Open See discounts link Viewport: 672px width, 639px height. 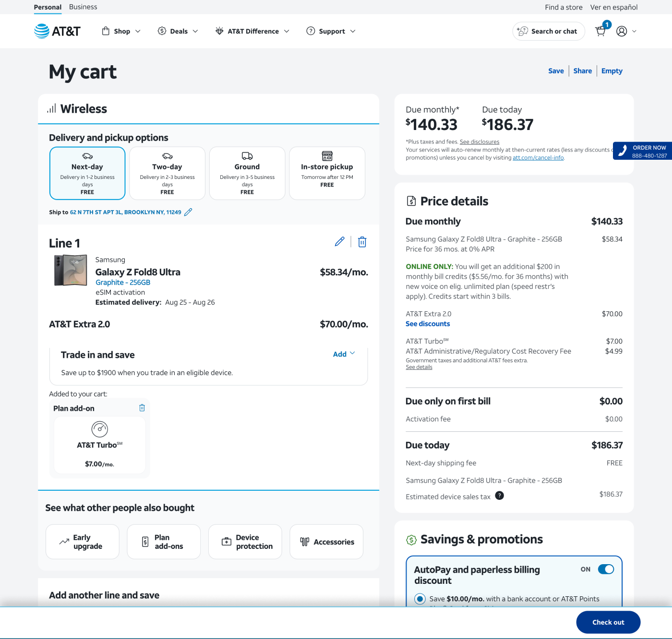[428, 324]
